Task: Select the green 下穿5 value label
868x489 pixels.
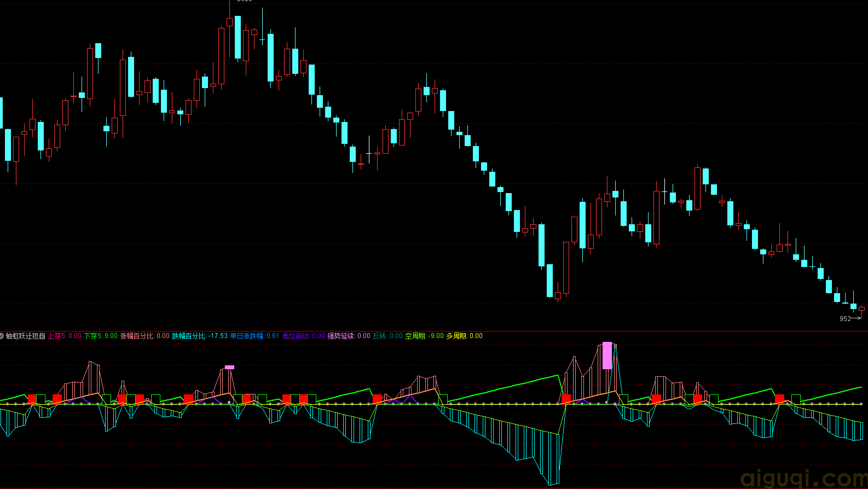Action: coord(101,336)
